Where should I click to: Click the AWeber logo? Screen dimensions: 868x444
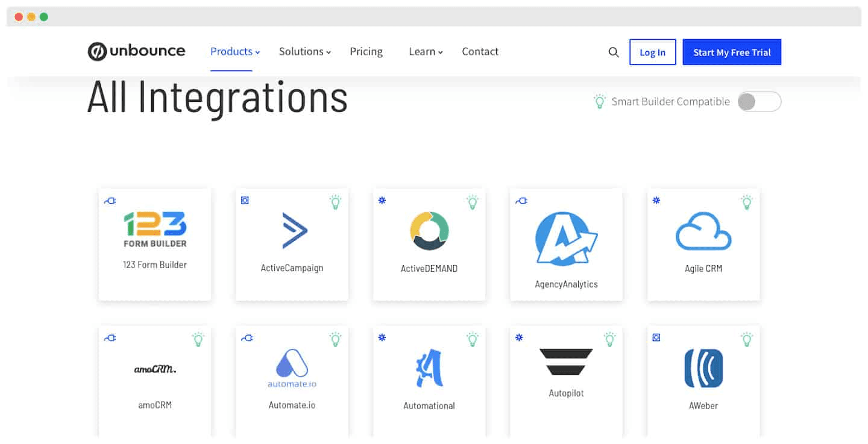[x=703, y=368]
